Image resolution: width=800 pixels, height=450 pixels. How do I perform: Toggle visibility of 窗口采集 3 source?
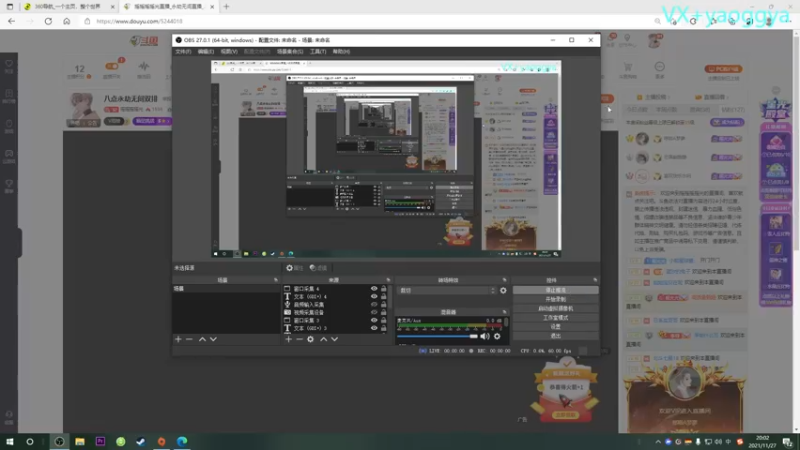coord(374,320)
